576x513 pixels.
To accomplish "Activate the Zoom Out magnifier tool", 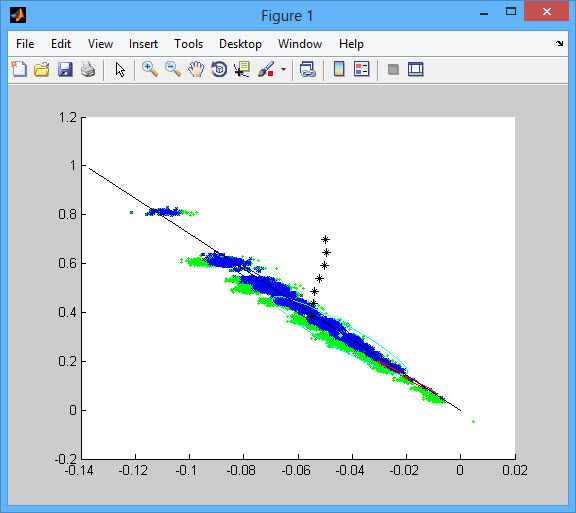I will click(173, 69).
